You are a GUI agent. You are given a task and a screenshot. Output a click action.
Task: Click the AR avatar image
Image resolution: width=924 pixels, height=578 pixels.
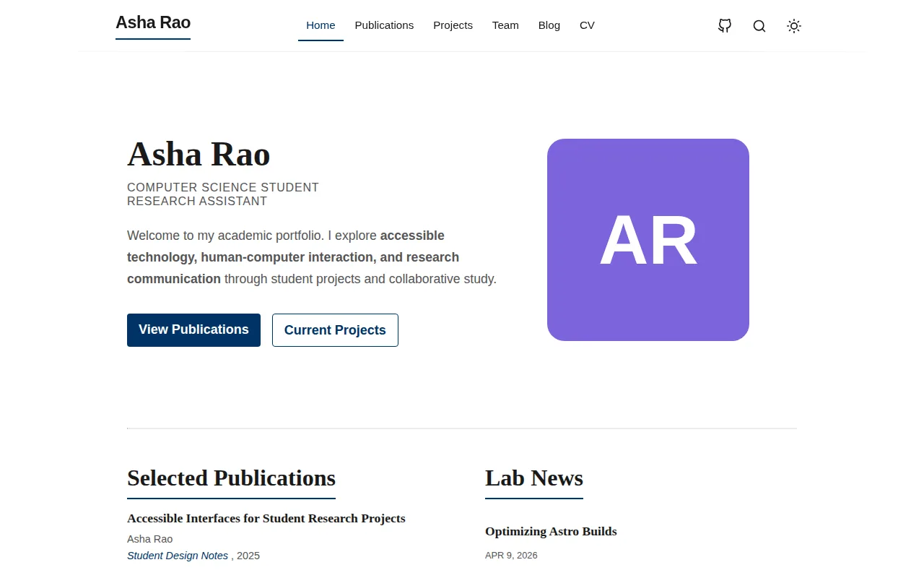pos(648,240)
